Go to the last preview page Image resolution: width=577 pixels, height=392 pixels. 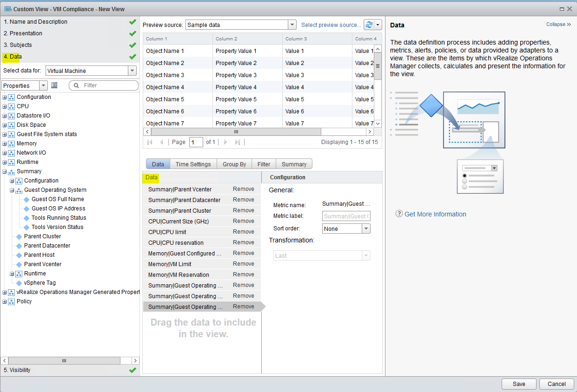point(237,142)
